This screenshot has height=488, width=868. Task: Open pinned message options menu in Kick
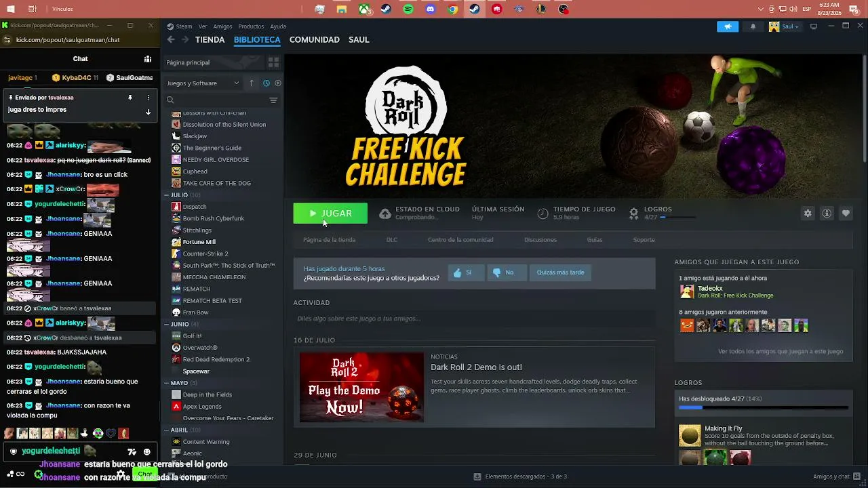(x=148, y=98)
